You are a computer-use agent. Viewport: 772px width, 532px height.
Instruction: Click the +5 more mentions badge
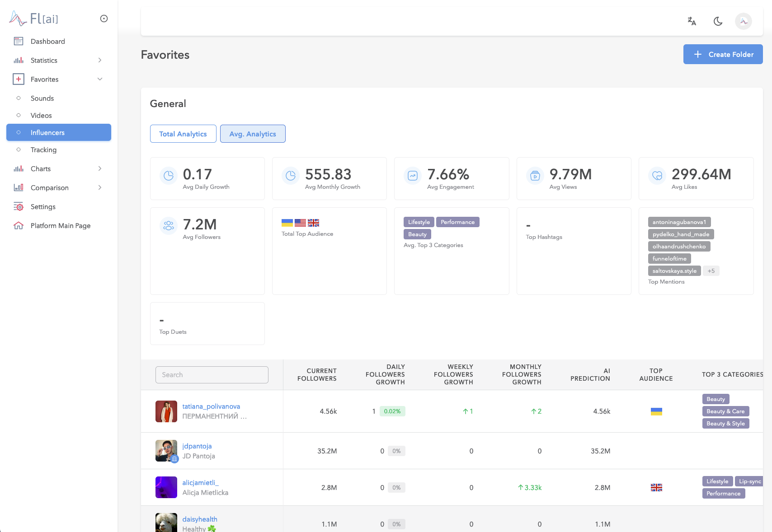[711, 271]
